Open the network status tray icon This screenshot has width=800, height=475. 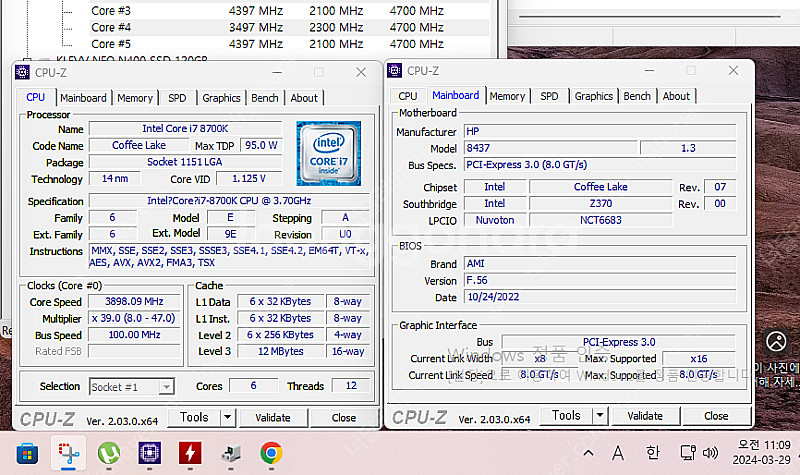688,453
